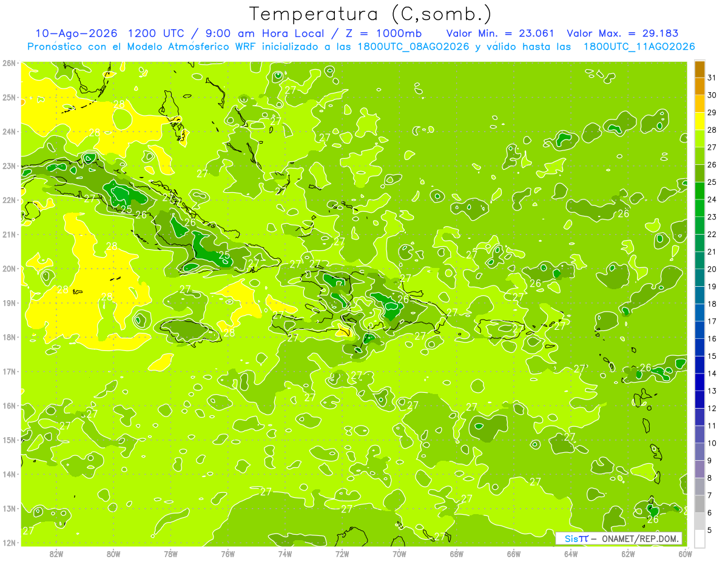Click the "66W" longitude axis label

tap(514, 554)
